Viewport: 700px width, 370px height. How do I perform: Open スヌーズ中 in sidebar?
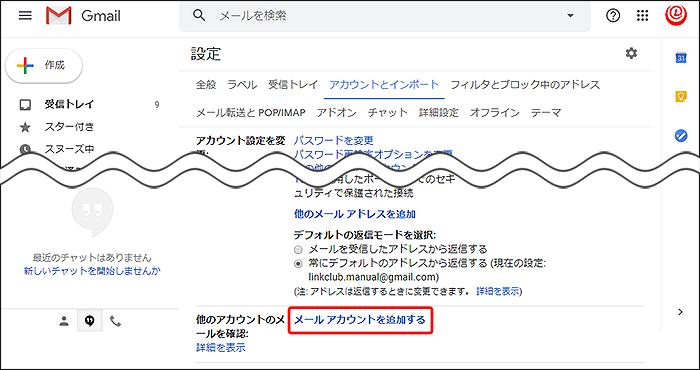coord(69,149)
